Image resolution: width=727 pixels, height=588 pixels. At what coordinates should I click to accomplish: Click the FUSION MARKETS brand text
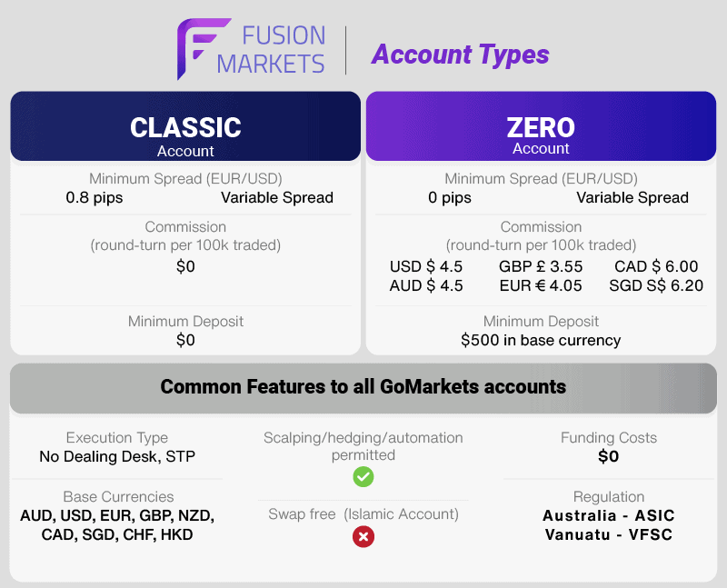click(271, 50)
